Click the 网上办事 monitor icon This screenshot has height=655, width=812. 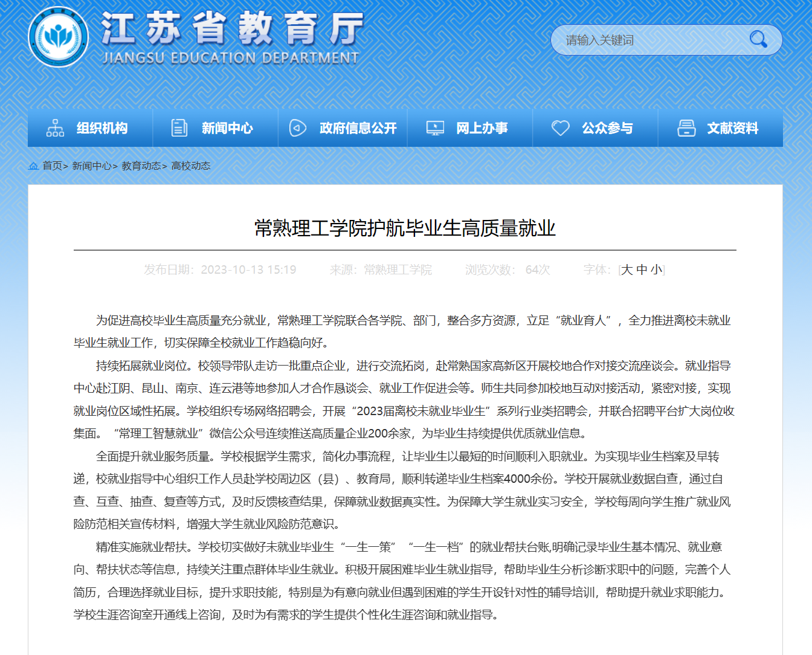tap(435, 128)
